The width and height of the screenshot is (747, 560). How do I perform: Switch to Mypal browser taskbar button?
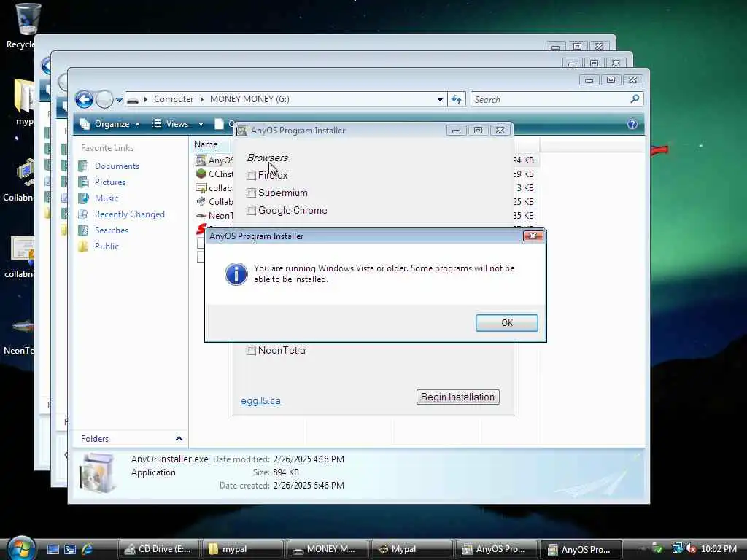(411, 549)
